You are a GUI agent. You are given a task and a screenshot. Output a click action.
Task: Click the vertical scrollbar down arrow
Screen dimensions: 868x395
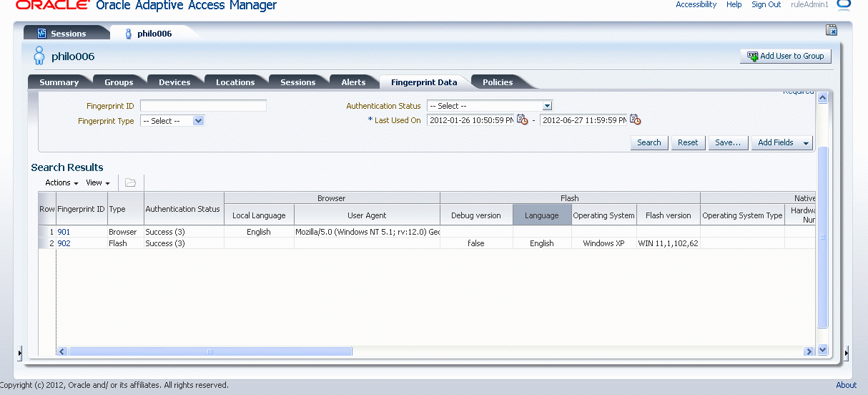pyautogui.click(x=822, y=350)
